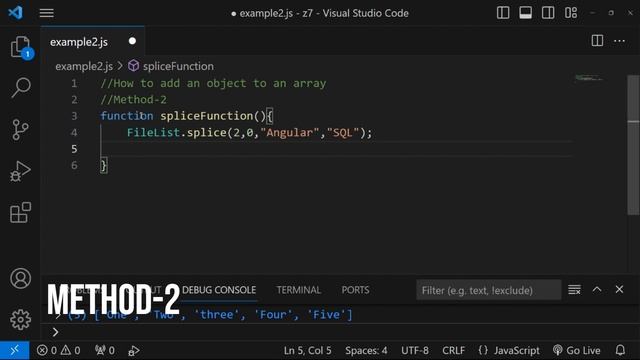Viewport: 640px width, 360px height.
Task: Toggle the primary side bar layout
Action: [x=503, y=13]
